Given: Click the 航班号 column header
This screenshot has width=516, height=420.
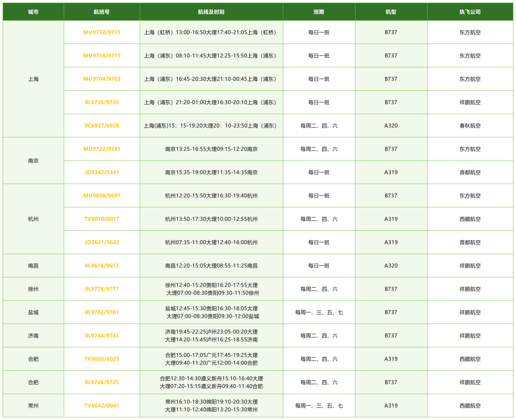Looking at the screenshot, I should click(102, 12).
